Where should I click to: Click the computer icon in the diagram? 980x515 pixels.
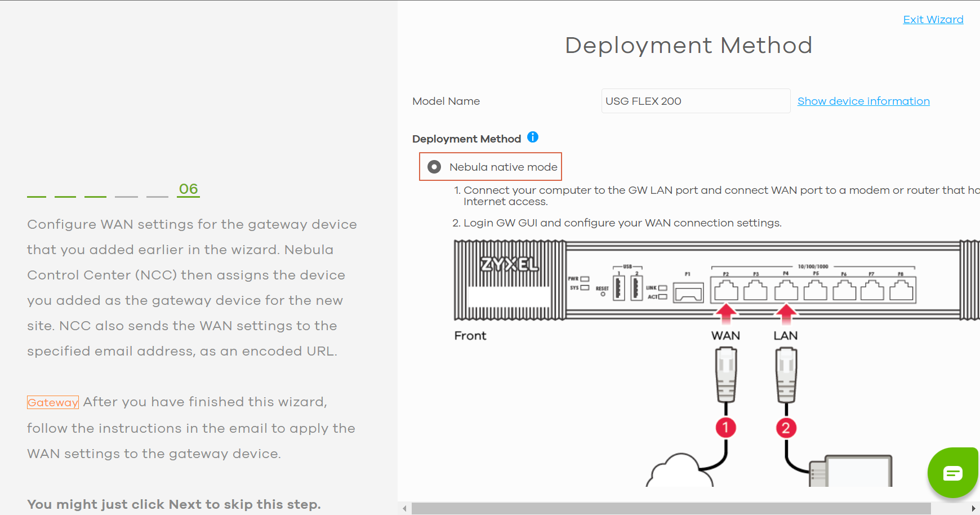(852, 471)
